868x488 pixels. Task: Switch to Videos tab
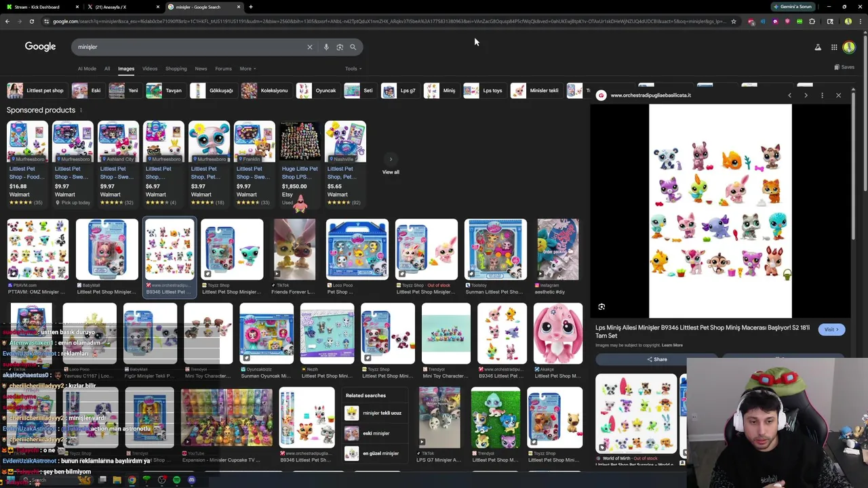pyautogui.click(x=150, y=68)
